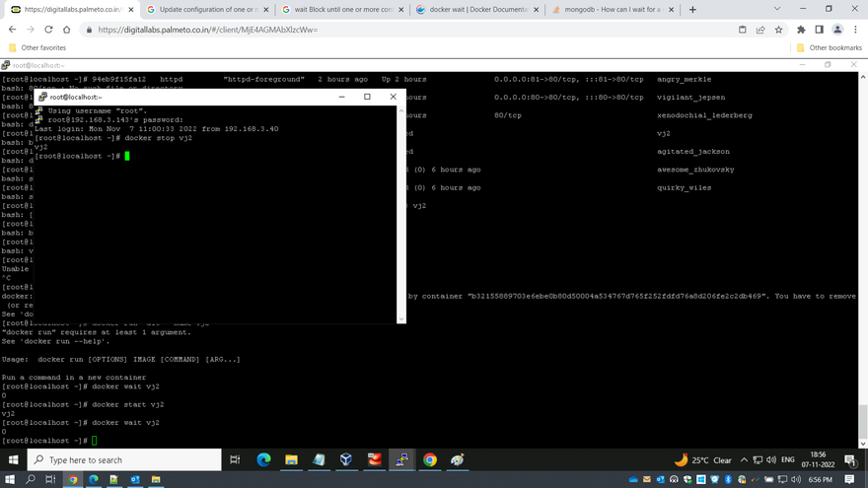Open Google Chrome from the upper taskbar
868x488 pixels.
[430, 459]
